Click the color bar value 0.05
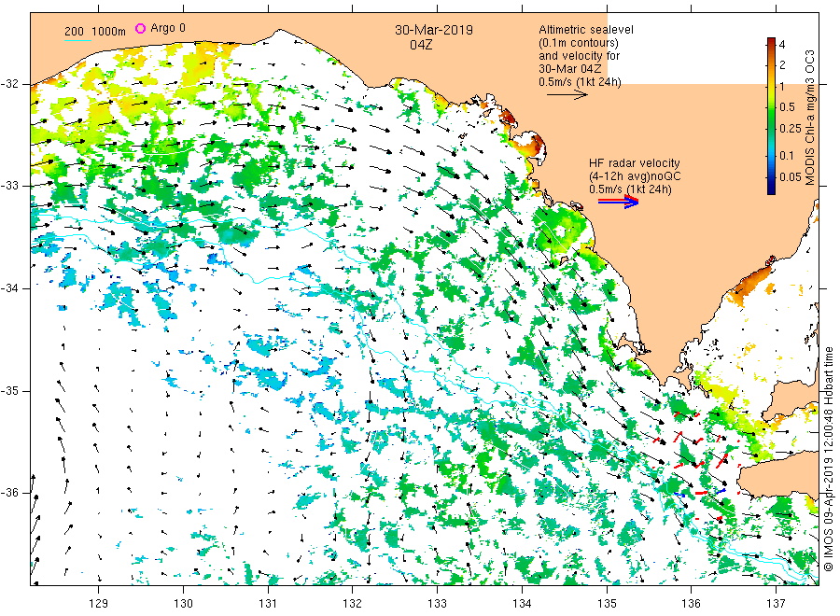The width and height of the screenshot is (840, 616). [x=791, y=177]
